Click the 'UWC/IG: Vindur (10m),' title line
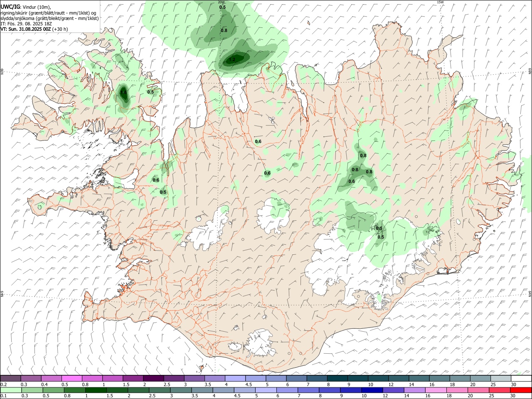The width and height of the screenshot is (532, 399). (26, 7)
